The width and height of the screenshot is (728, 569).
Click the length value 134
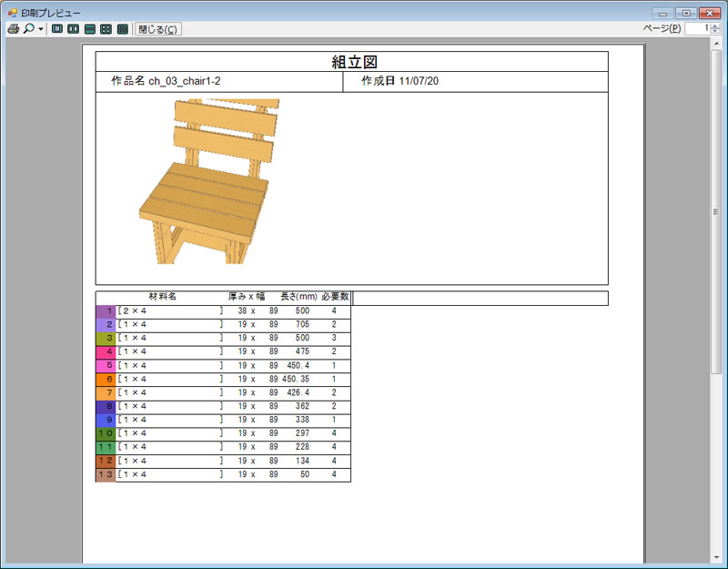[302, 461]
